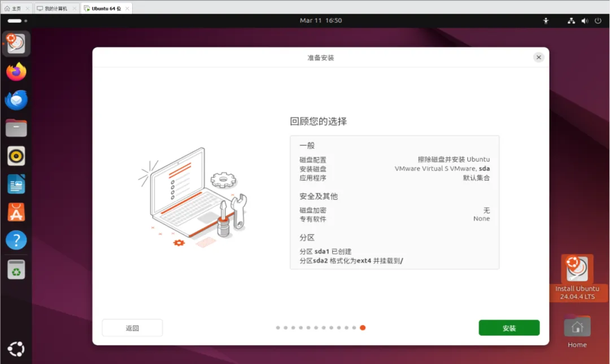Open the accessibility menu in top bar
The width and height of the screenshot is (610, 364).
pyautogui.click(x=546, y=21)
